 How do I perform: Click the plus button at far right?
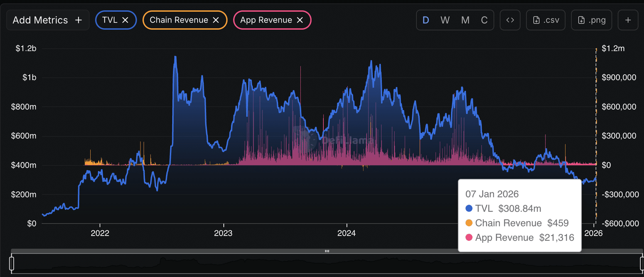click(628, 20)
